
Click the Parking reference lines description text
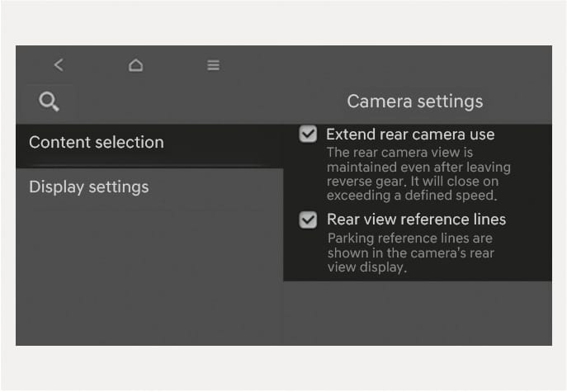[410, 253]
